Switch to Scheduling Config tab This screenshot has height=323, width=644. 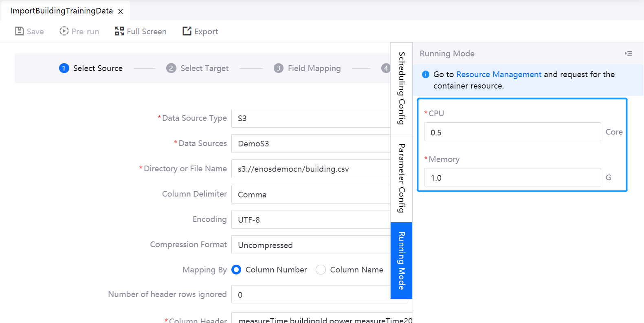click(x=402, y=88)
